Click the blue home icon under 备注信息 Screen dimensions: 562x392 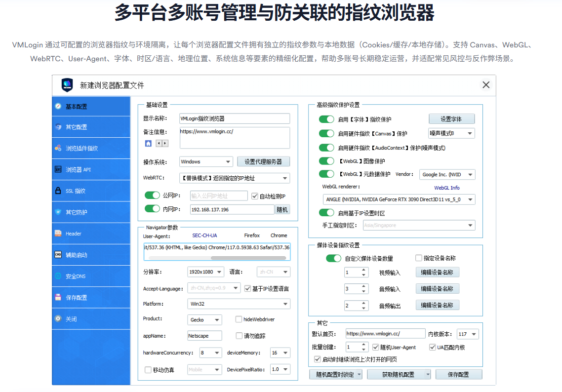coord(148,143)
